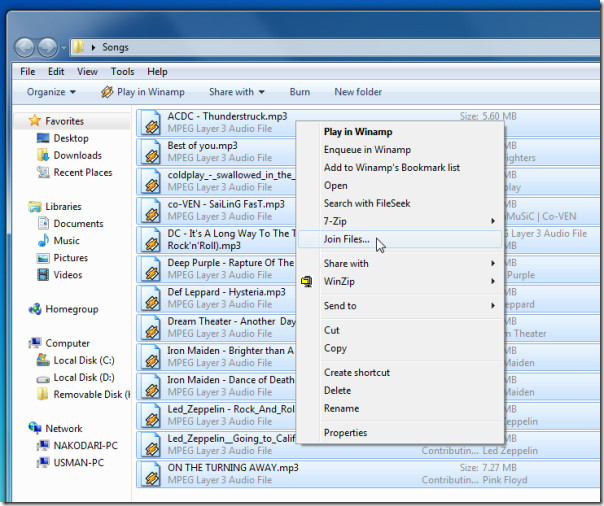Image resolution: width=604 pixels, height=506 pixels.
Task: Click the Computer icon in sidebar
Action: click(35, 343)
